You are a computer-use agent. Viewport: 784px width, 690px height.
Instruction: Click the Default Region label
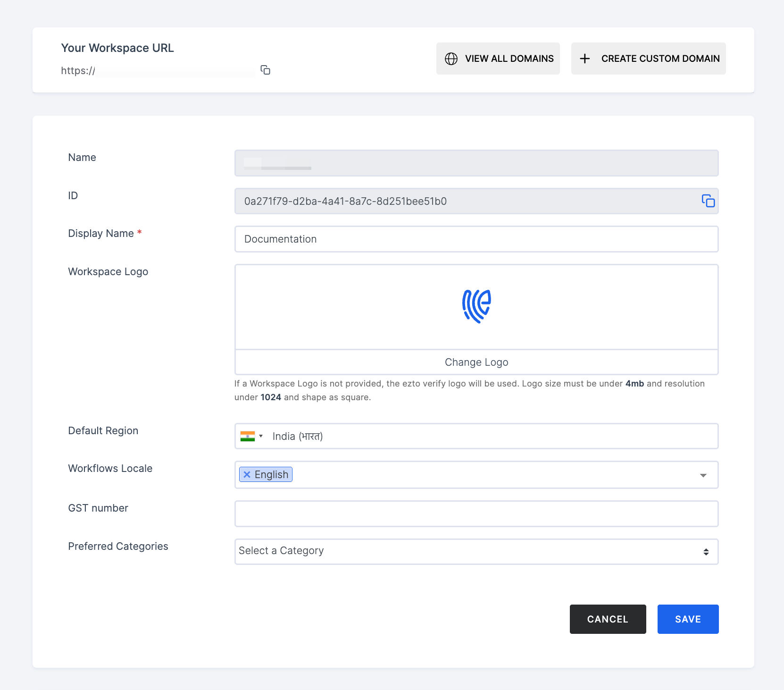tap(103, 430)
